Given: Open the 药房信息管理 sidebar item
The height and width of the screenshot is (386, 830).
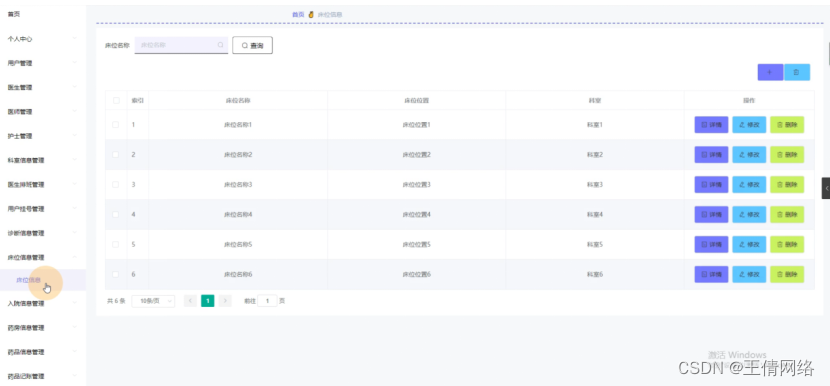Looking at the screenshot, I should pos(42,328).
